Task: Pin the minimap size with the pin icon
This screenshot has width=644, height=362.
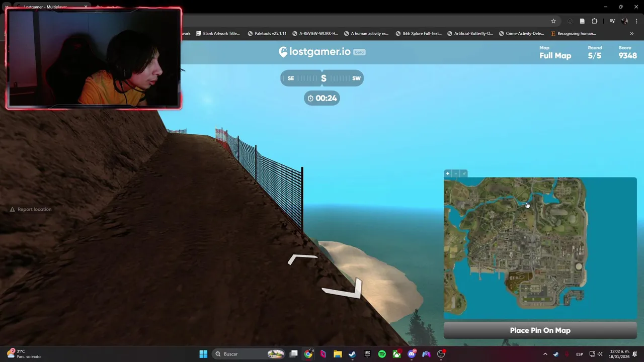Action: point(464,173)
